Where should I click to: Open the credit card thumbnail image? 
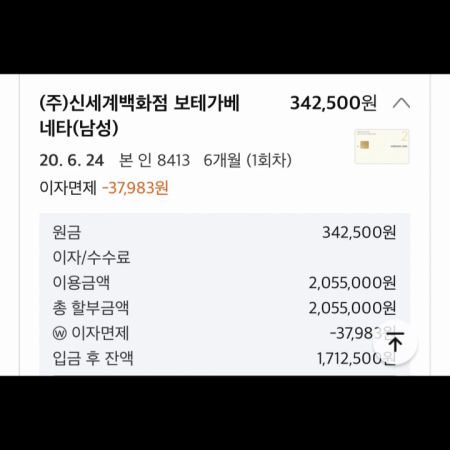pos(382,146)
